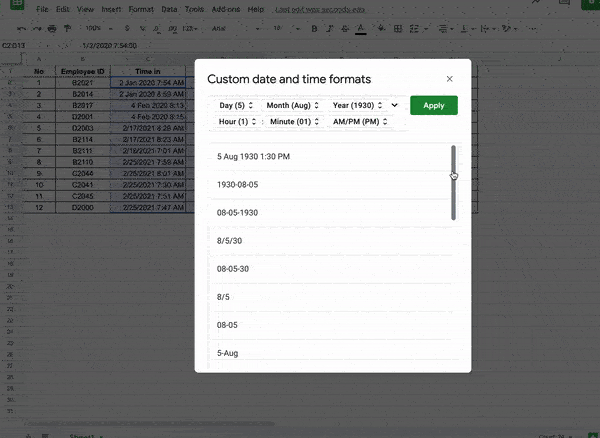Screen dimensions: 600x438
Task: Open the AM/PM (PM) format dropdown
Action: pos(360,122)
